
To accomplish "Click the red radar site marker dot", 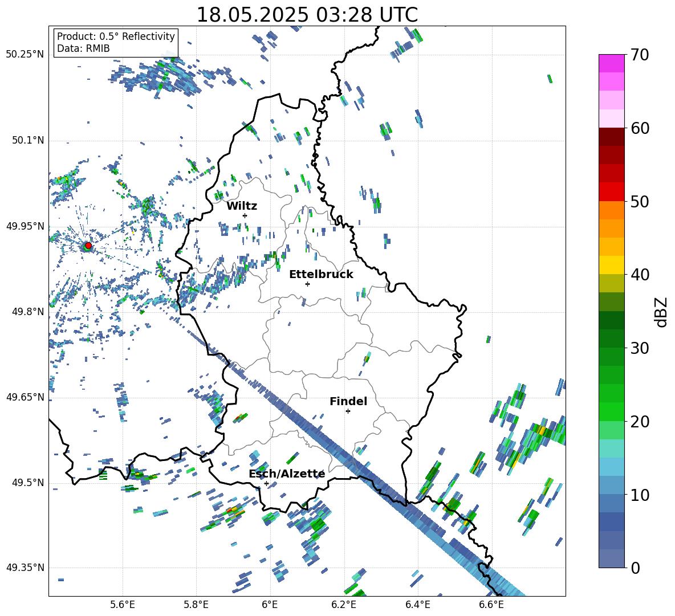I will 88,246.
